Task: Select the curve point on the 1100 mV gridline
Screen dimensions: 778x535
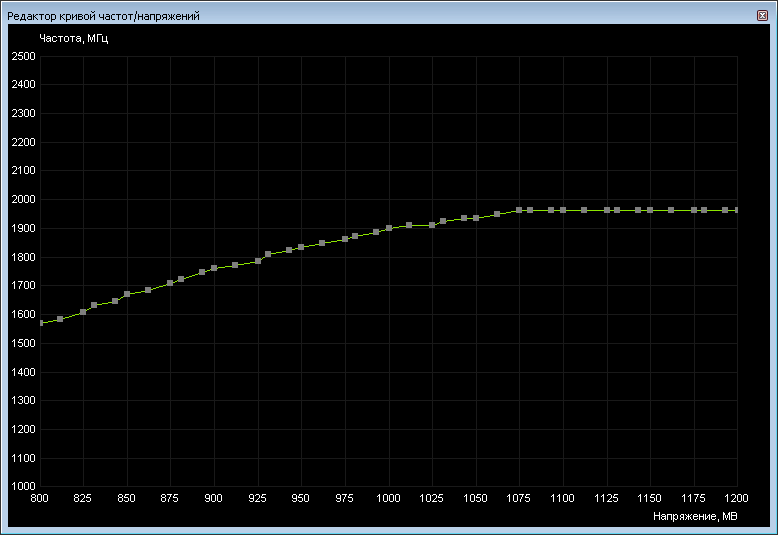Action: tap(563, 210)
